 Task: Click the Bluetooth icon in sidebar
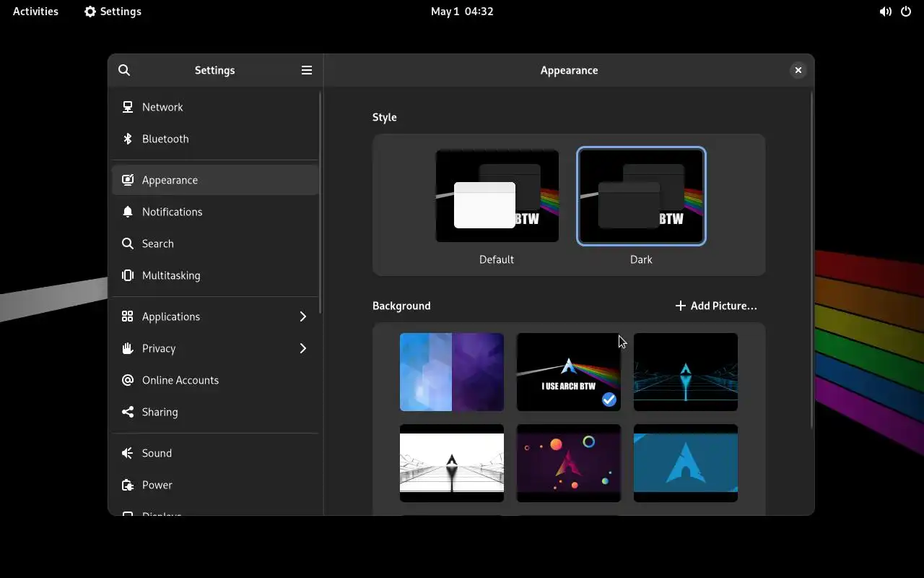128,139
